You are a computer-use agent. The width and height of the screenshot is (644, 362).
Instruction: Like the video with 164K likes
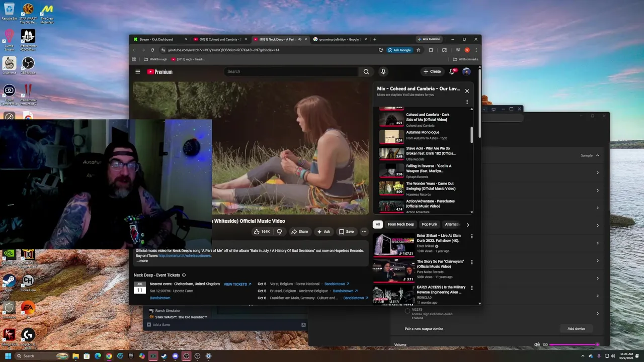(x=262, y=232)
